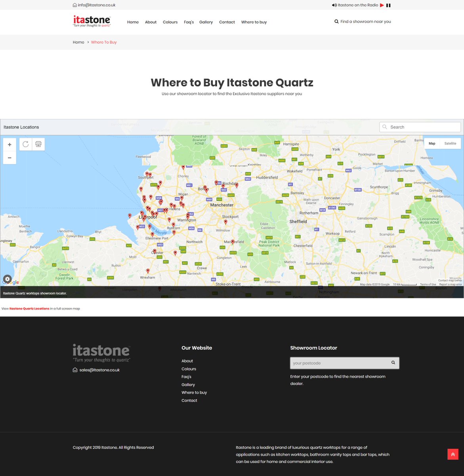464x476 pixels.
Task: Click the map pin near Stockport
Action: [225, 222]
